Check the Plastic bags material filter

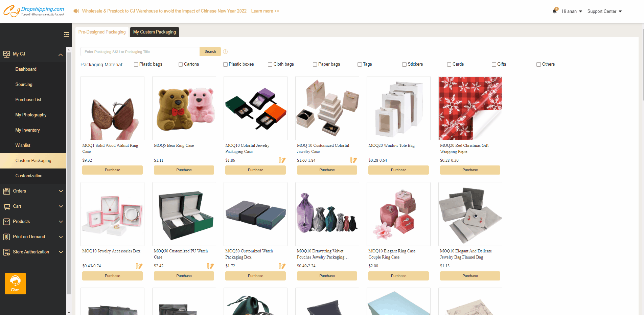(136, 64)
